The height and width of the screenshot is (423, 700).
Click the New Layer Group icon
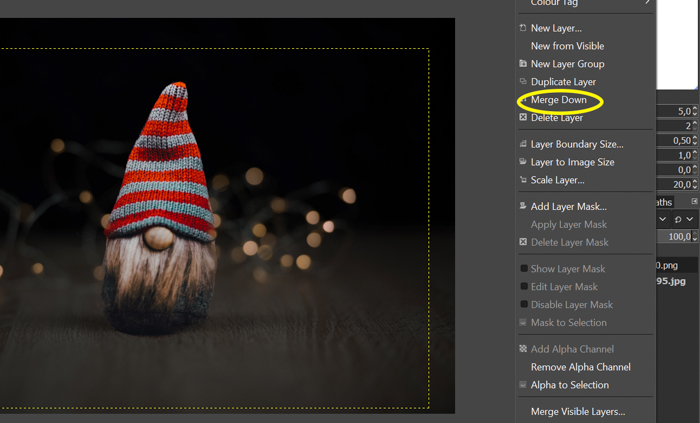(523, 64)
